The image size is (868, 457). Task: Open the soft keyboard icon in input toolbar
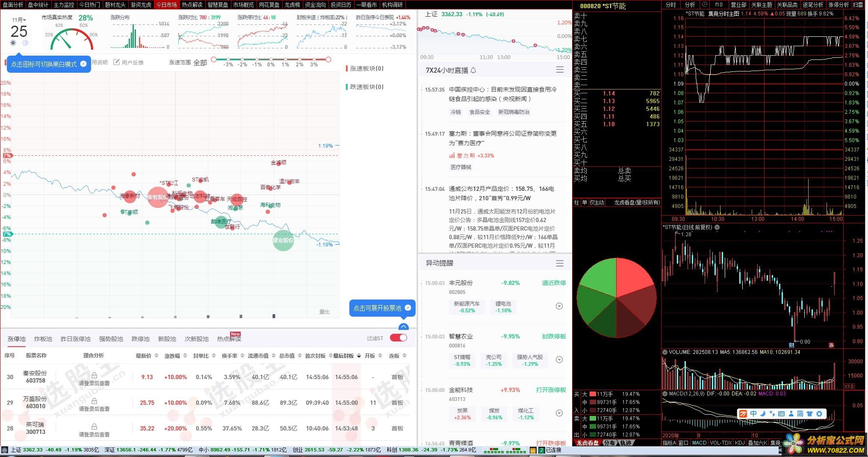781,414
